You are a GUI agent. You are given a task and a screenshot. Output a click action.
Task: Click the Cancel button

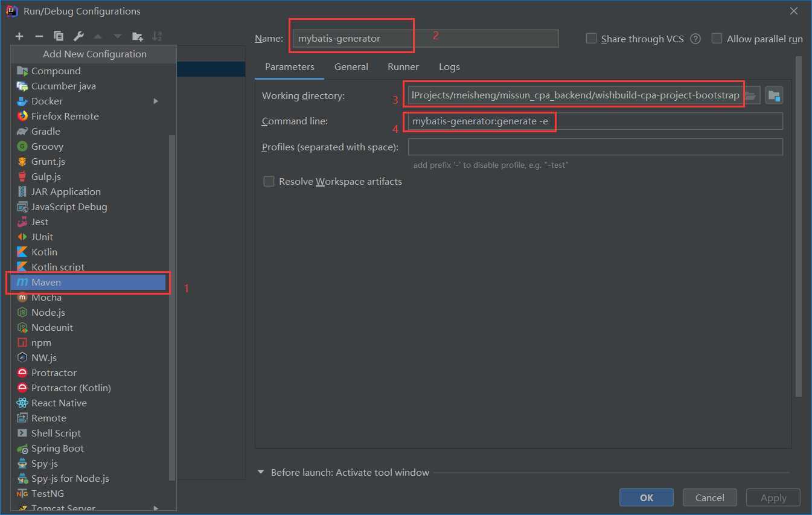(710, 497)
